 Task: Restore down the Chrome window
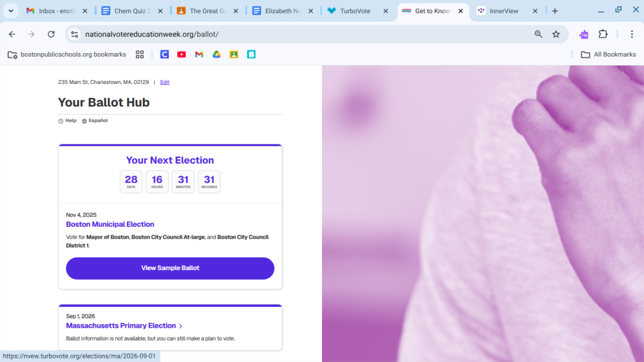click(x=618, y=10)
